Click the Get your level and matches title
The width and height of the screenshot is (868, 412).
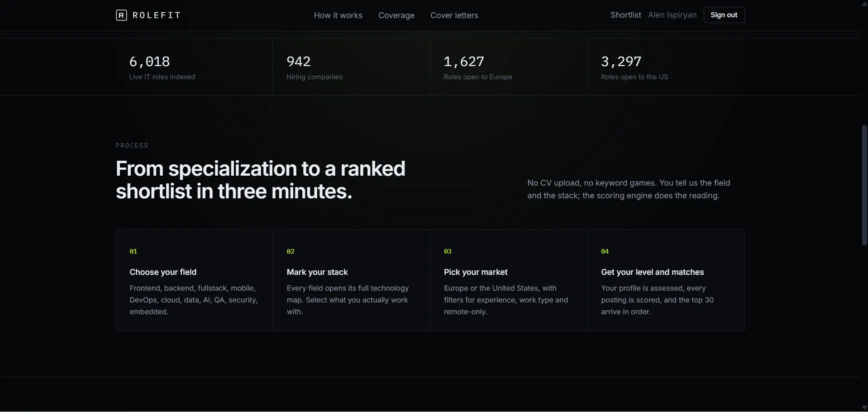(652, 272)
